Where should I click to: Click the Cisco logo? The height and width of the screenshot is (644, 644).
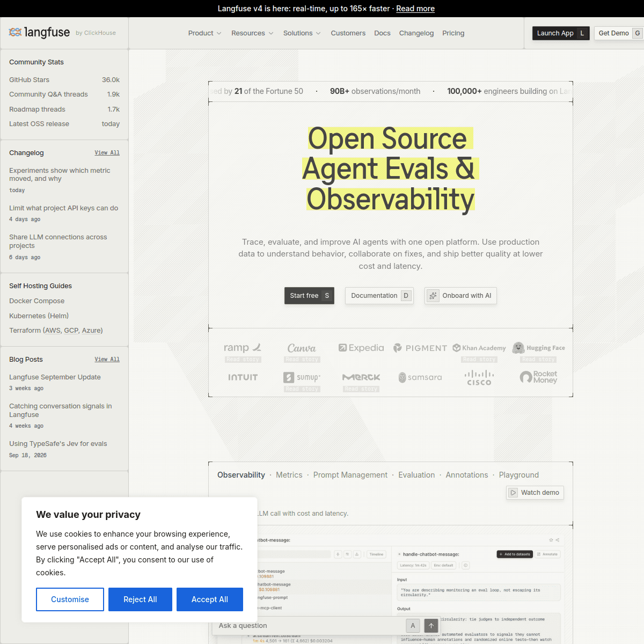(x=479, y=377)
